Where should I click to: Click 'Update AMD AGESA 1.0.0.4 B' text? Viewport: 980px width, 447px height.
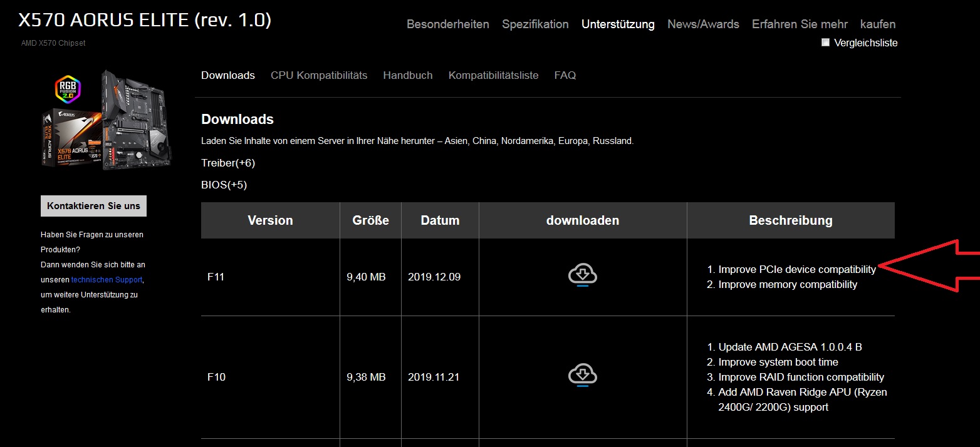pos(790,347)
